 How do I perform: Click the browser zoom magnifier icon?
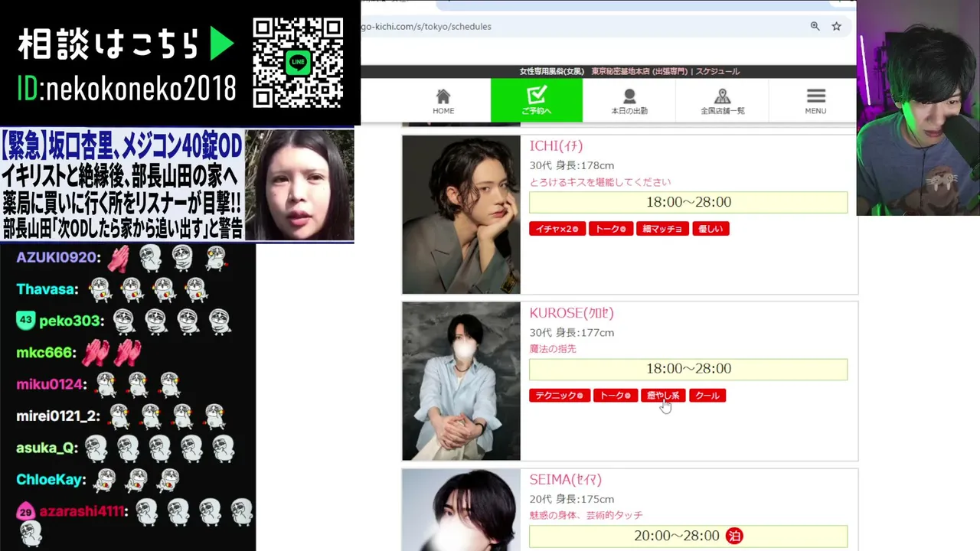(x=815, y=26)
